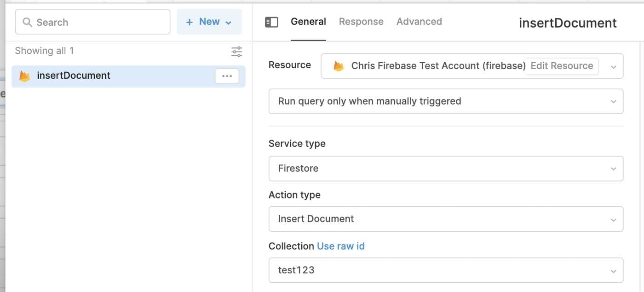Viewport: 644px width, 292px height.
Task: Toggle the left query list panel icon
Action: [x=271, y=22]
